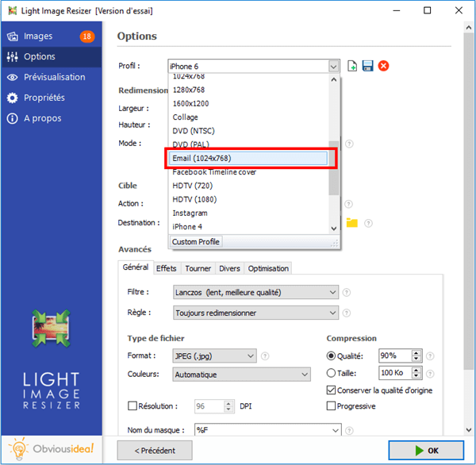The width and height of the screenshot is (476, 465).
Task: Click the new profile icon
Action: (x=352, y=66)
